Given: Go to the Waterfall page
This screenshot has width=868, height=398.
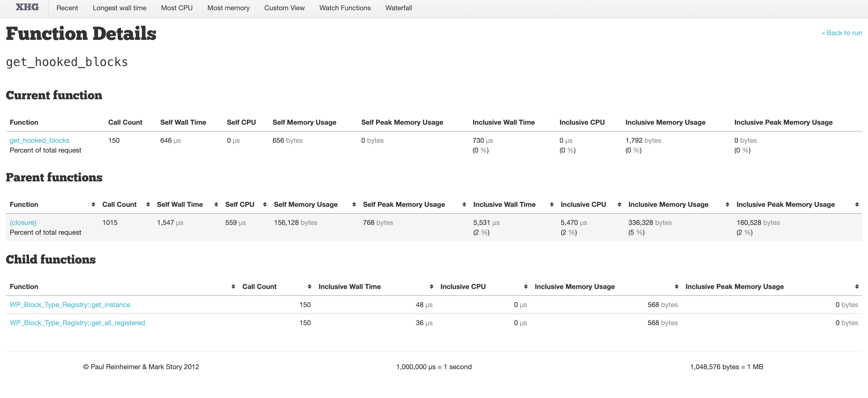Looking at the screenshot, I should (x=398, y=8).
